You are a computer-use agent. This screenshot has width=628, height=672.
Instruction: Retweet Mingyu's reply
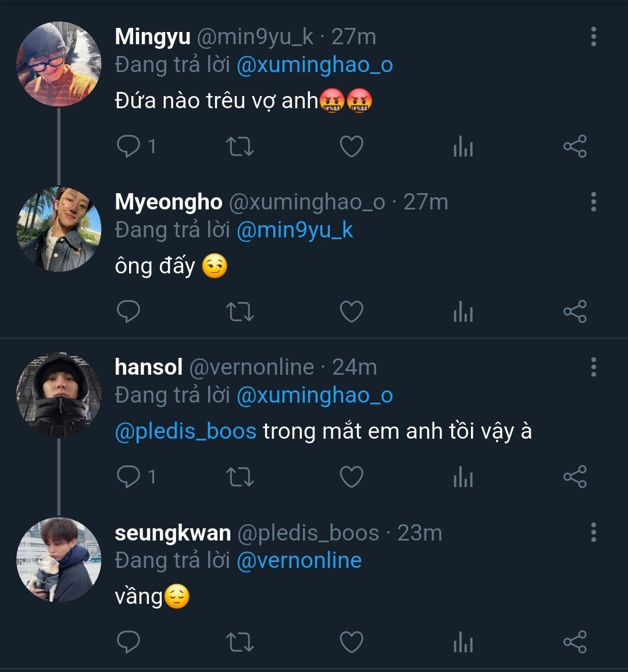click(x=240, y=147)
